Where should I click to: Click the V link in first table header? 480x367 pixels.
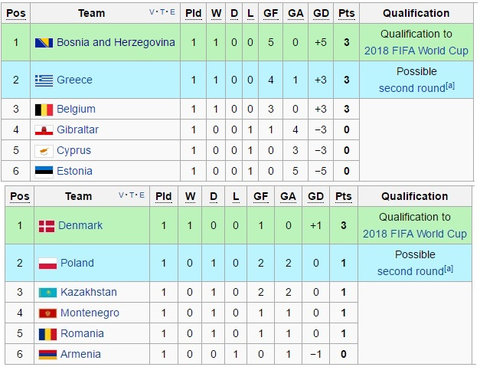click(x=152, y=12)
